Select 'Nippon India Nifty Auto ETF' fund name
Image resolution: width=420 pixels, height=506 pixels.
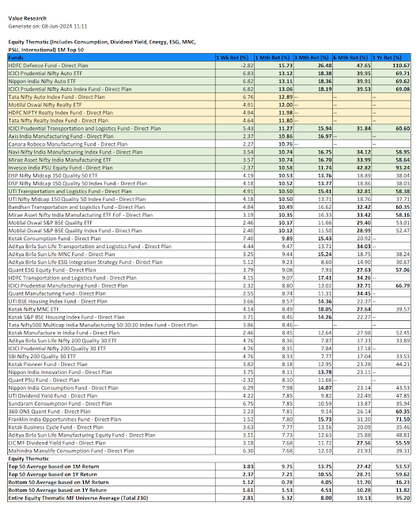[42, 81]
